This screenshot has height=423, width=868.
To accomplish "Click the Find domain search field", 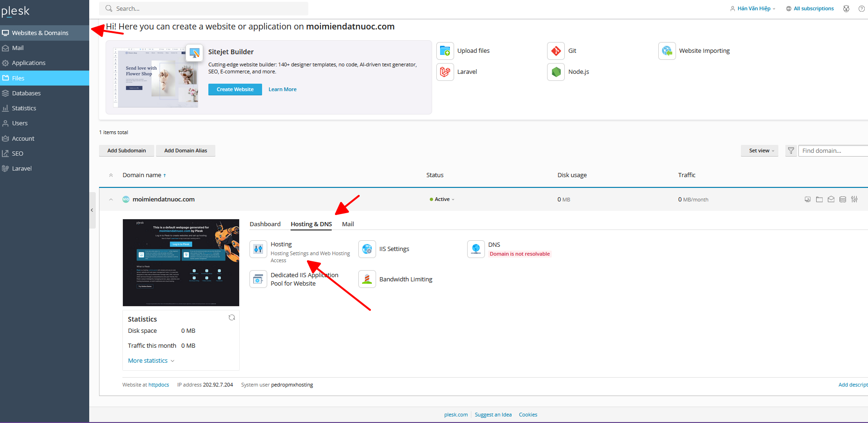I will tap(833, 151).
